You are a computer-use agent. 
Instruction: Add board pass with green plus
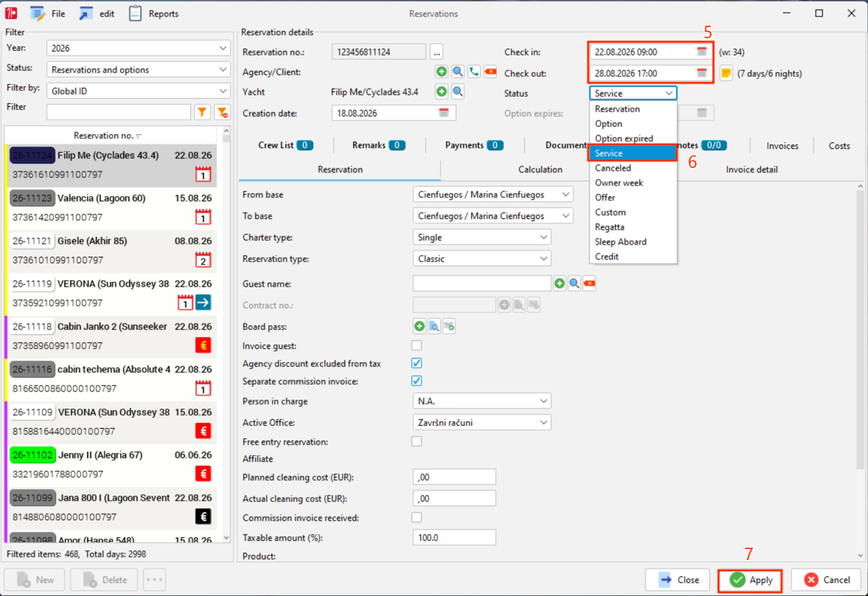(x=420, y=326)
